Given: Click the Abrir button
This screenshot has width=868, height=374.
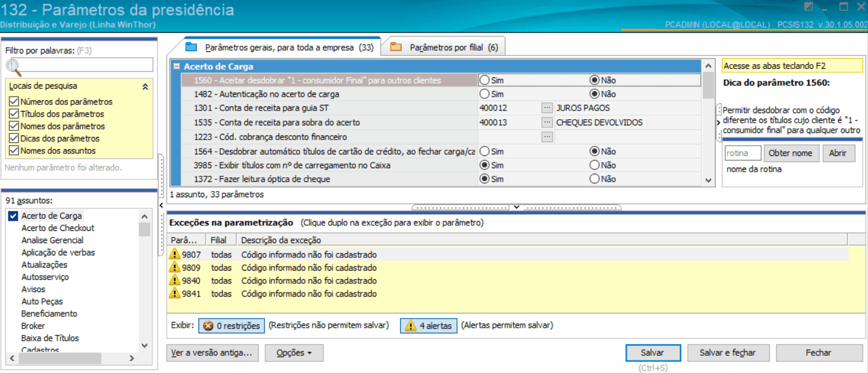Looking at the screenshot, I should click(x=838, y=153).
